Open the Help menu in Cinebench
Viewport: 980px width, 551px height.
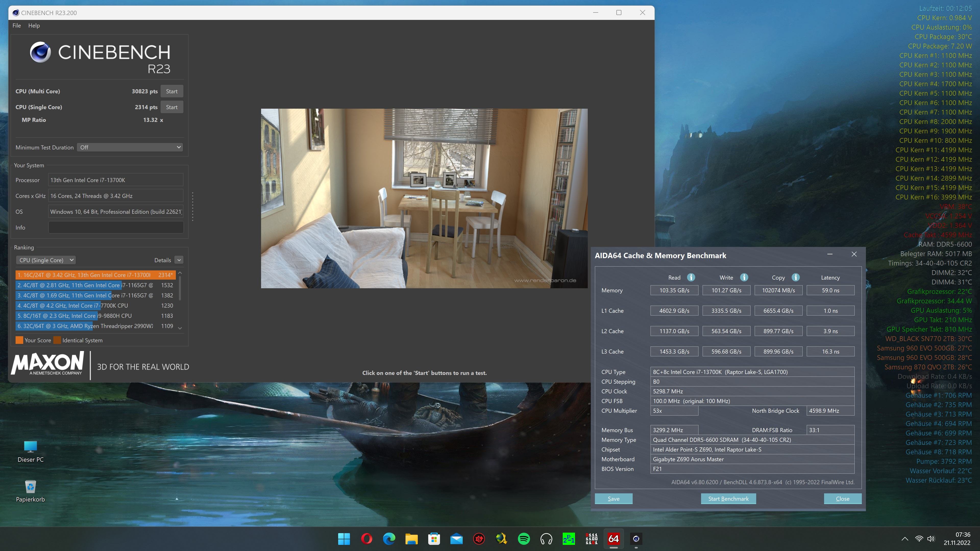click(34, 26)
